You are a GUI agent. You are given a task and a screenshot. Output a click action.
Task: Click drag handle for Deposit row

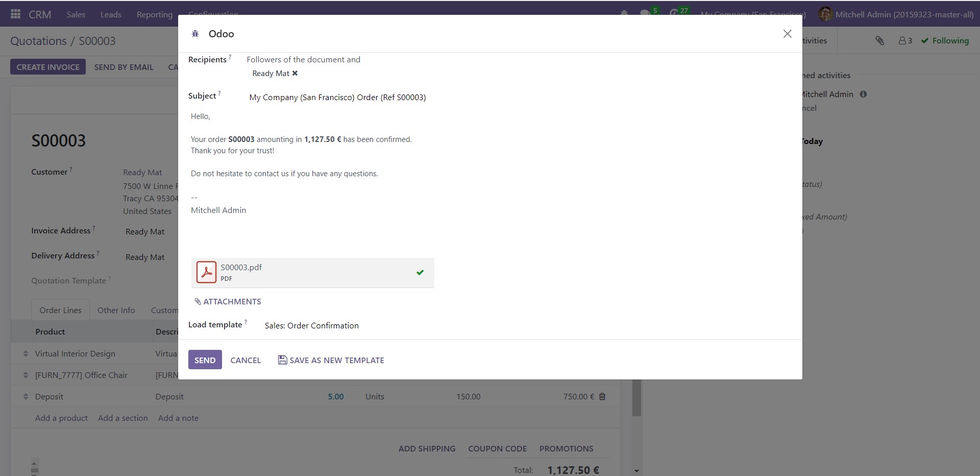click(26, 396)
